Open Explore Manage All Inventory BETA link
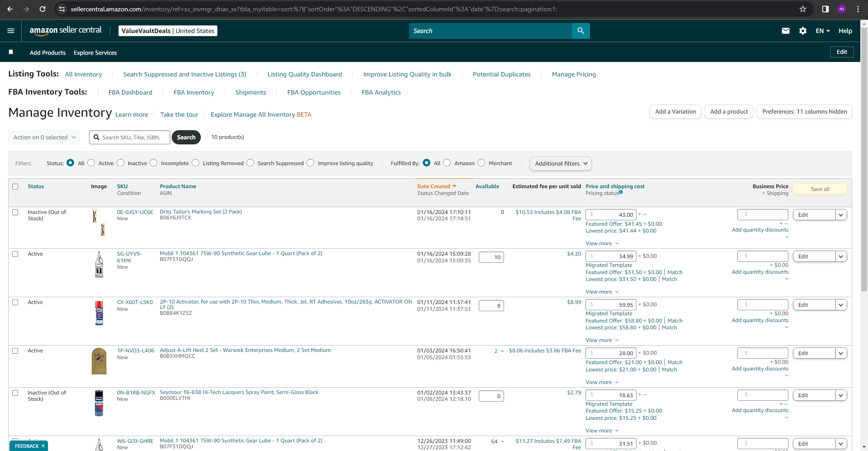The width and height of the screenshot is (868, 451). (261, 114)
